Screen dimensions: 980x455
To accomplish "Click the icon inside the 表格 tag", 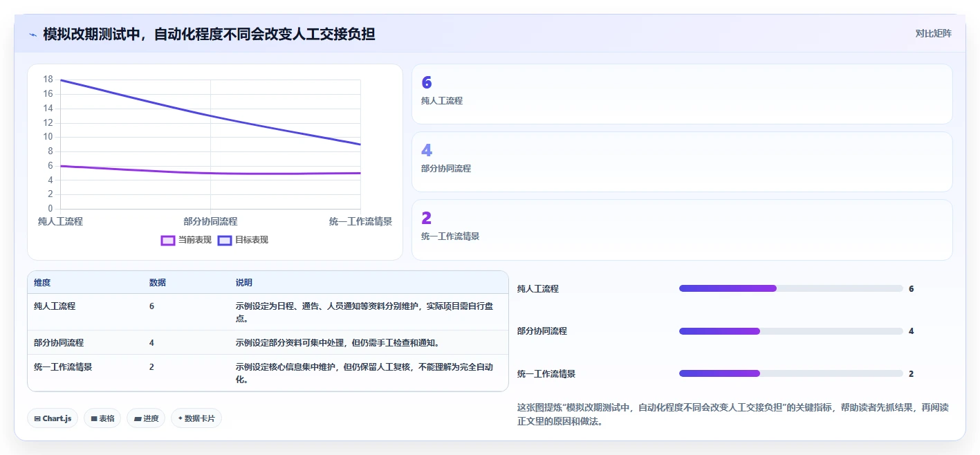I will [x=93, y=418].
